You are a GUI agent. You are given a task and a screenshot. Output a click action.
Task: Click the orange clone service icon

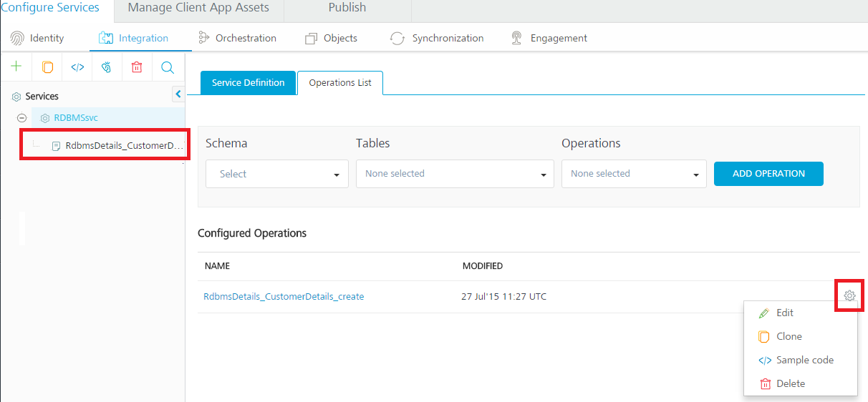(48, 67)
